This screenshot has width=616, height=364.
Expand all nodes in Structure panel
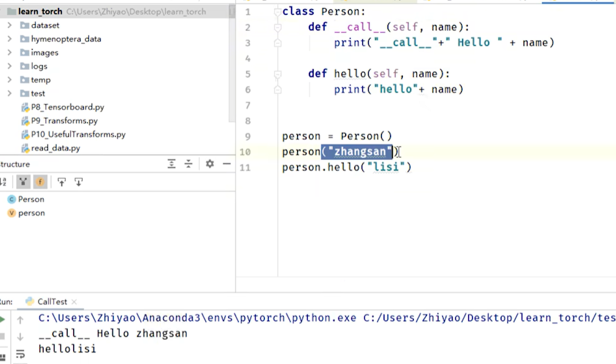171,164
